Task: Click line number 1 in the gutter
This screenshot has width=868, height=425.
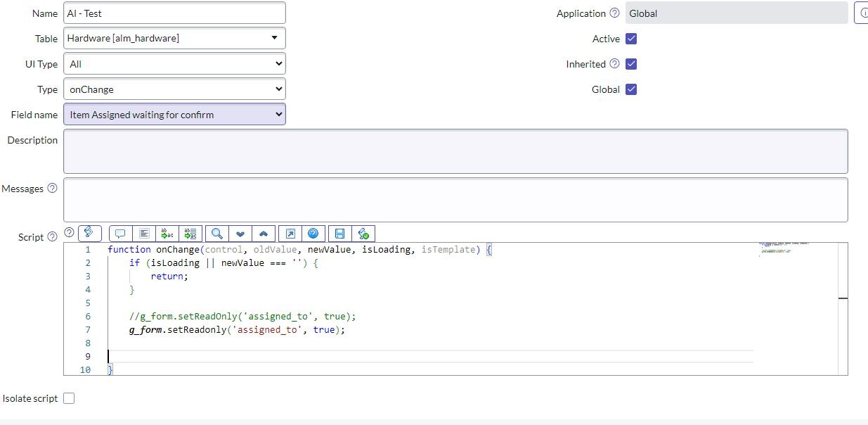Action: (x=88, y=250)
